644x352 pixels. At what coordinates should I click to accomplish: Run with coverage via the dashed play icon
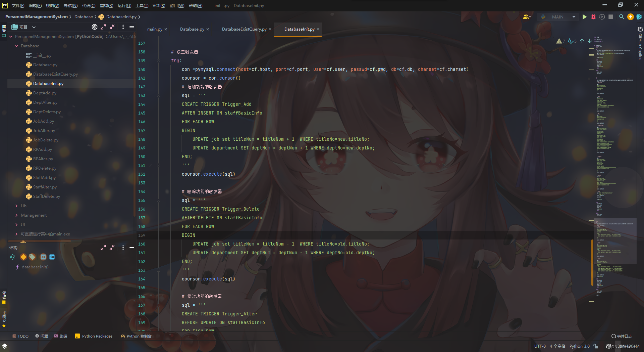(602, 17)
